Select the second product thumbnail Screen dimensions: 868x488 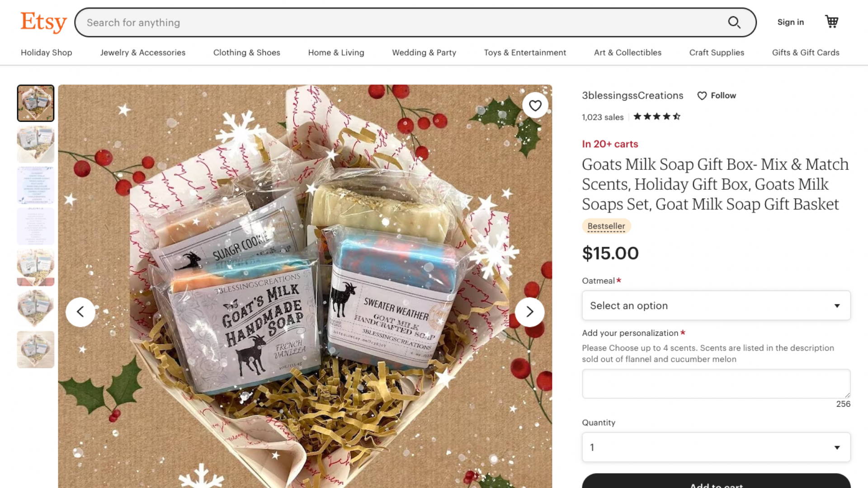36,145
